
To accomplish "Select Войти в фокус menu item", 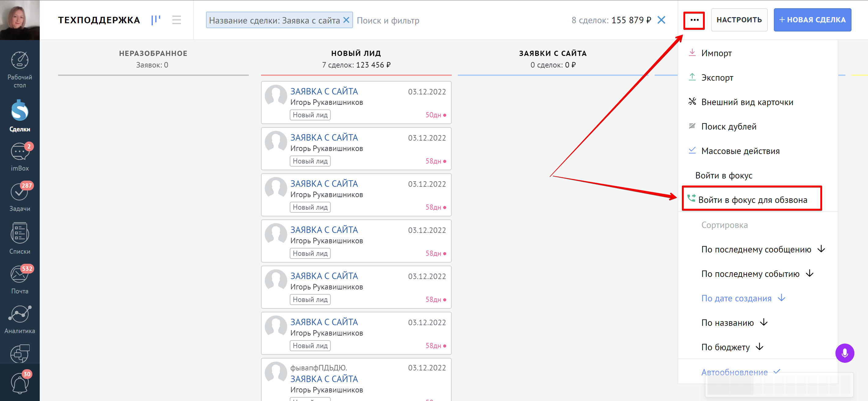I will tap(757, 175).
